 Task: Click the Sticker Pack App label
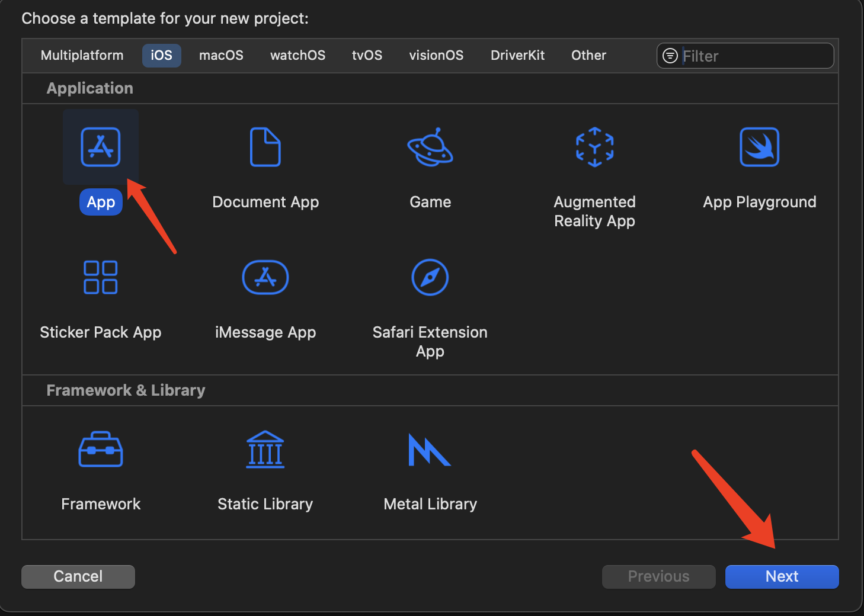click(x=101, y=332)
